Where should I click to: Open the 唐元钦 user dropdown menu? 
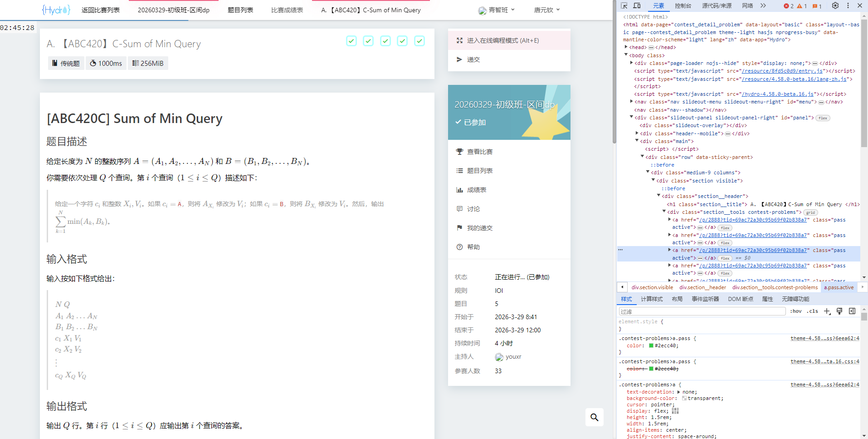tap(546, 10)
